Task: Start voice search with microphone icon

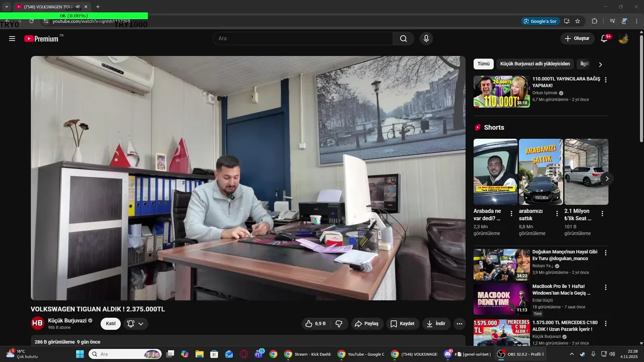Action: (x=426, y=39)
